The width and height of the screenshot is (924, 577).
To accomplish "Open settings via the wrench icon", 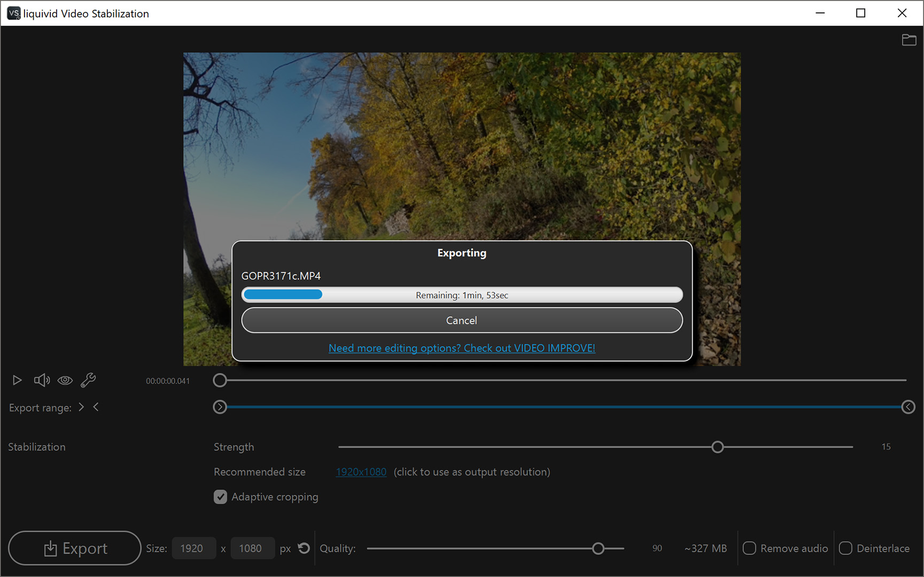I will pyautogui.click(x=88, y=380).
